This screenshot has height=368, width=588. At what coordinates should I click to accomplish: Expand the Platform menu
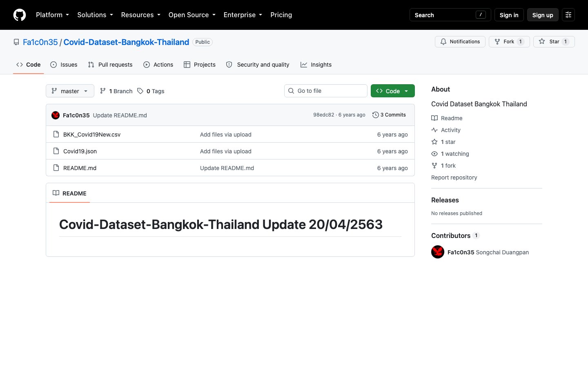52,15
